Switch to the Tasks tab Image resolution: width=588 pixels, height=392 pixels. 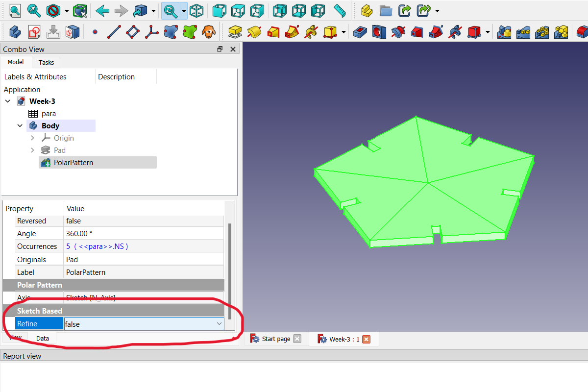(x=47, y=62)
